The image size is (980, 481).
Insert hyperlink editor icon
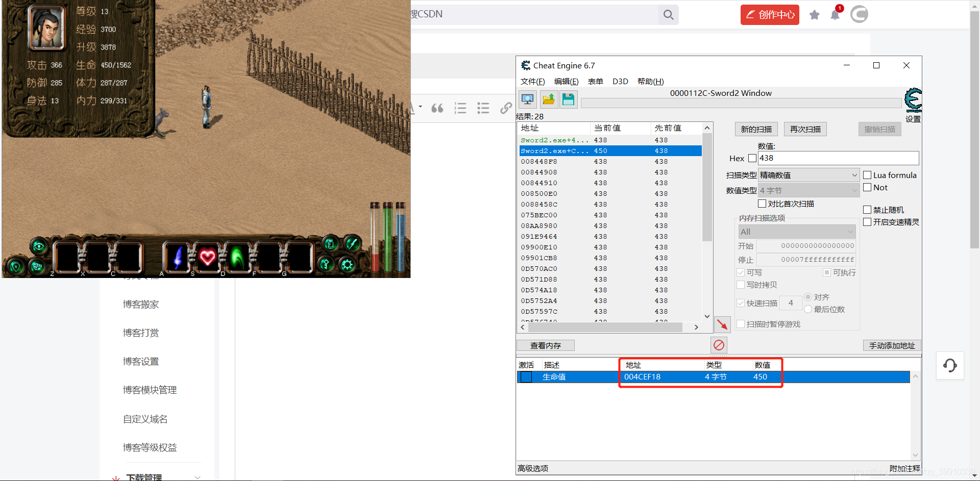[506, 108]
